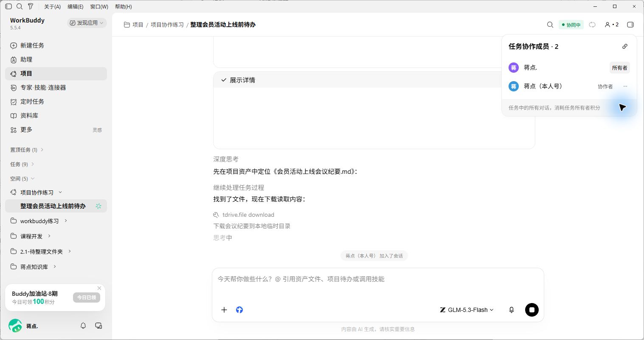This screenshot has height=340, width=644.
Task: Toggle the members count icon
Action: coord(612,25)
